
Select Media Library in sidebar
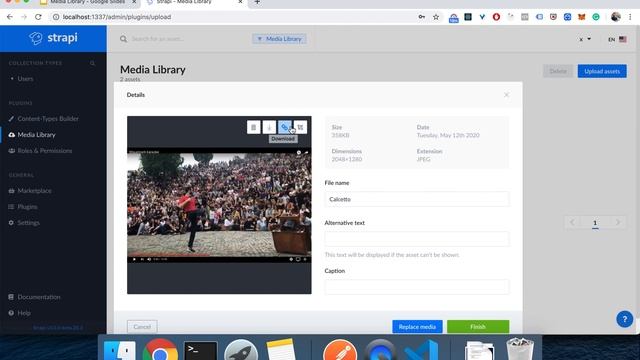point(36,135)
